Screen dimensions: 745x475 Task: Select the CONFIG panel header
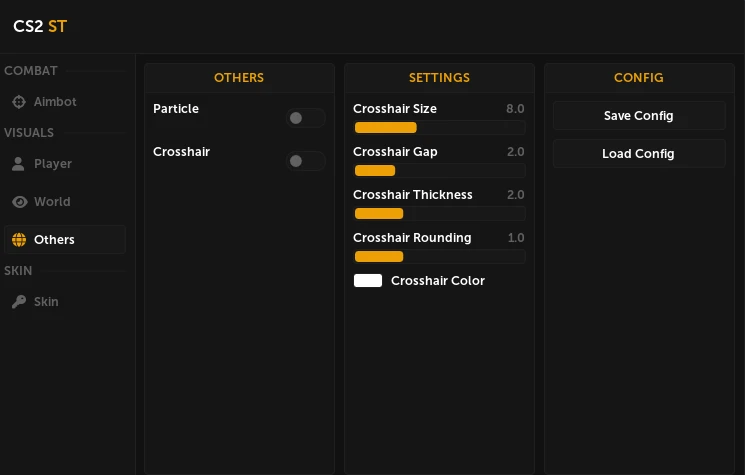click(x=638, y=78)
